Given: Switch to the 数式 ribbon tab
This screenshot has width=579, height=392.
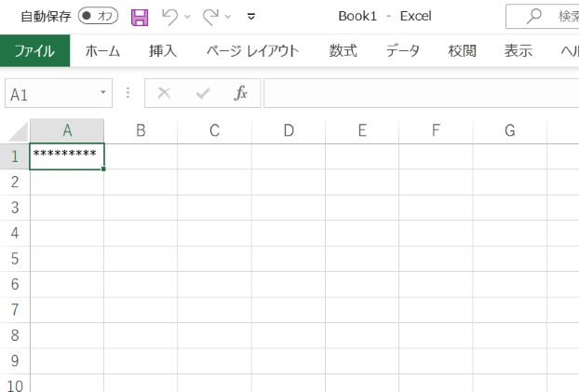Looking at the screenshot, I should 343,51.
